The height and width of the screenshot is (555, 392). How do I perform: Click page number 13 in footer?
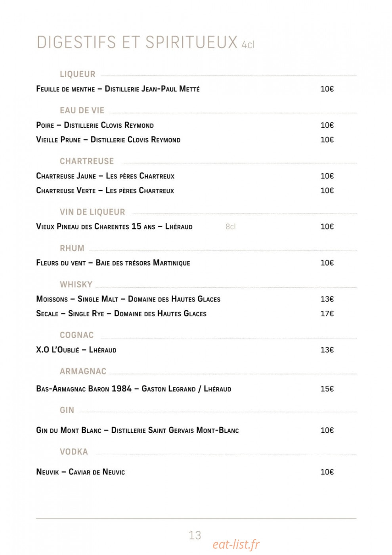coord(195,535)
